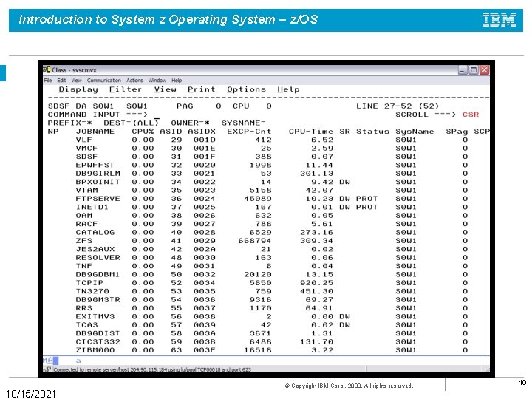532x399 pixels.
Task: Click the IBM logo in slide header
Action: pyautogui.click(x=499, y=20)
